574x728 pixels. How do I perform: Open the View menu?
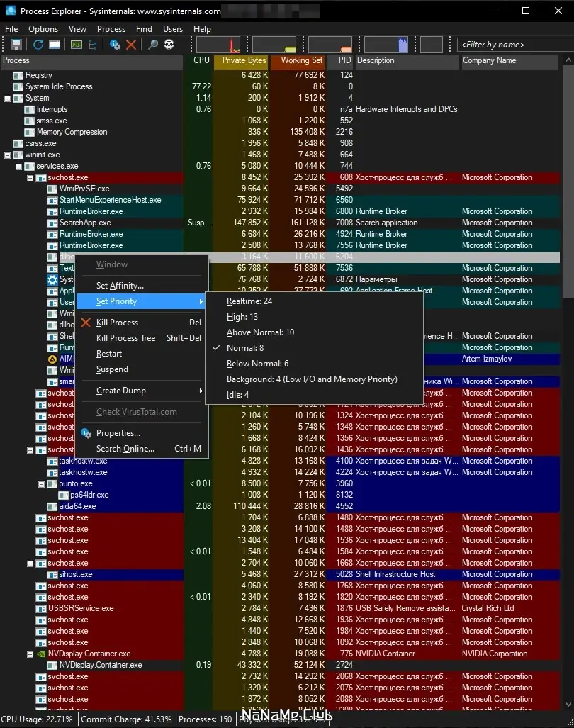click(x=77, y=29)
